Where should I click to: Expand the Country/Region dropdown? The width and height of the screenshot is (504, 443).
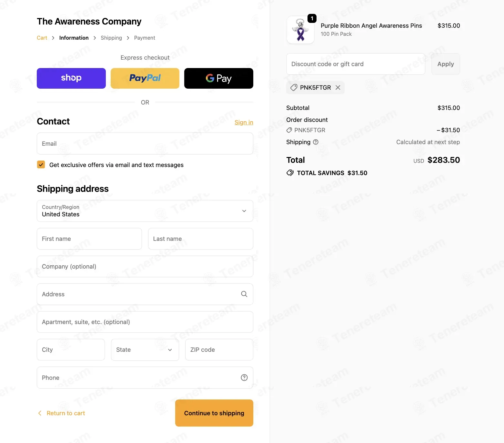click(145, 211)
